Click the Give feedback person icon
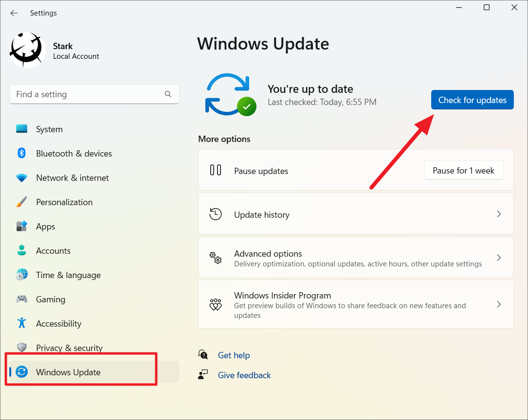This screenshot has height=420, width=528. click(203, 375)
